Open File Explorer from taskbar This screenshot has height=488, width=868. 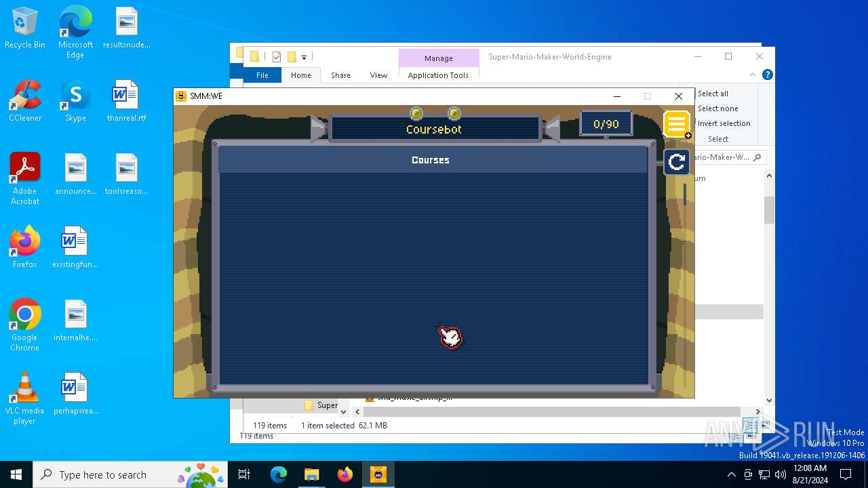tap(311, 474)
